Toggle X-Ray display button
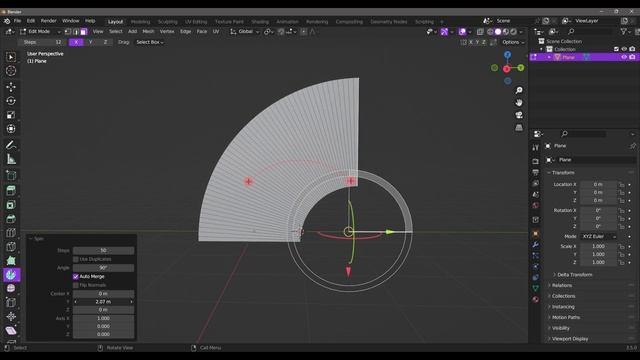Image resolution: width=640 pixels, height=360 pixels. [480, 31]
